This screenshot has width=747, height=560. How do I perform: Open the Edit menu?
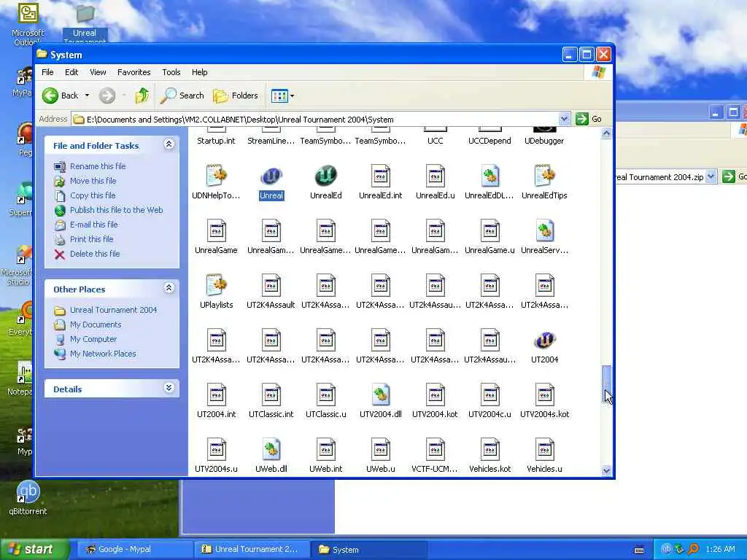[71, 72]
